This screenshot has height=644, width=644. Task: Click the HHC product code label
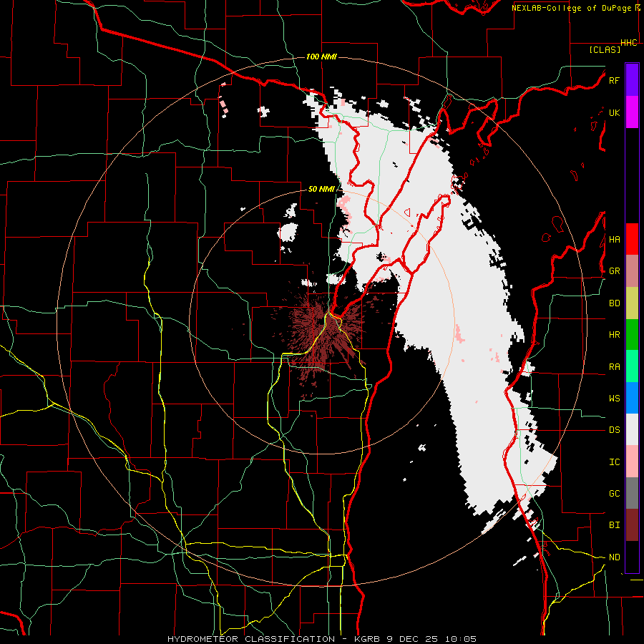(x=629, y=43)
